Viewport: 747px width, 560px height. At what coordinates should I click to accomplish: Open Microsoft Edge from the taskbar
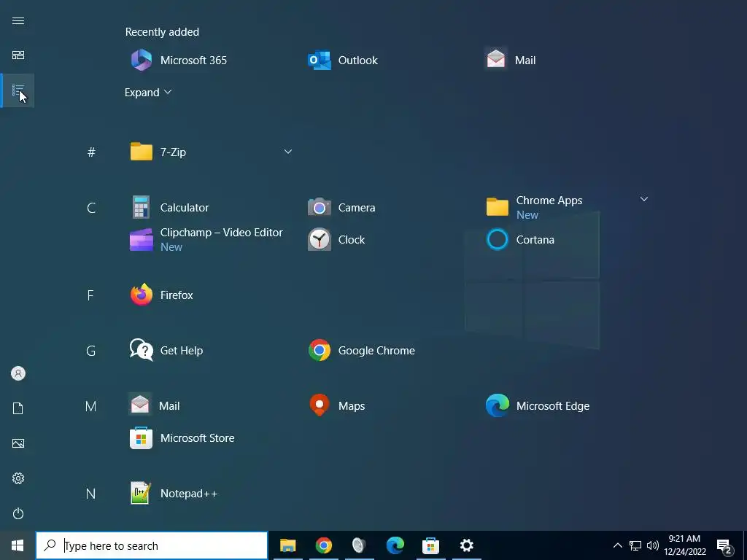coord(395,545)
